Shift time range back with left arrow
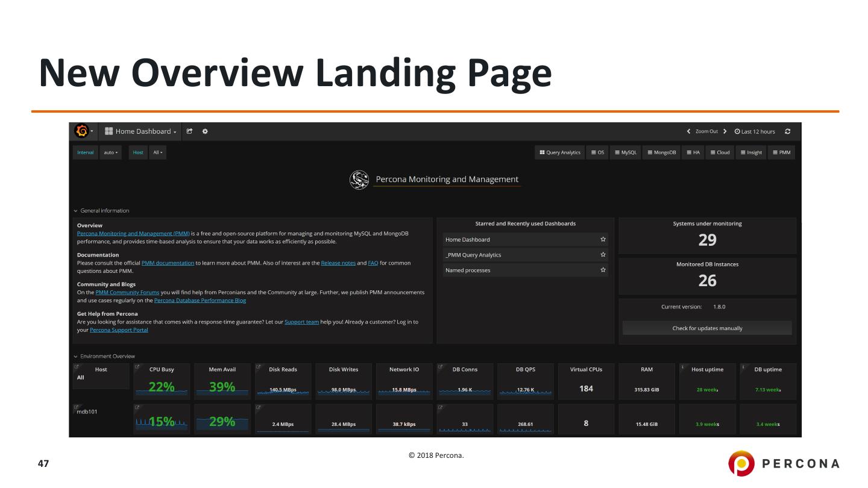The width and height of the screenshot is (868, 488). point(689,131)
